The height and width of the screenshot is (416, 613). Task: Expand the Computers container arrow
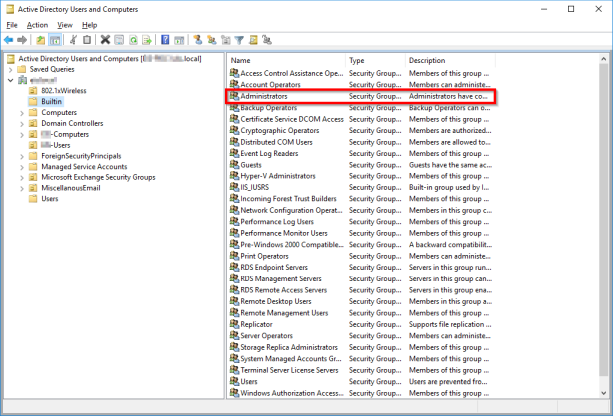pyautogui.click(x=22, y=113)
